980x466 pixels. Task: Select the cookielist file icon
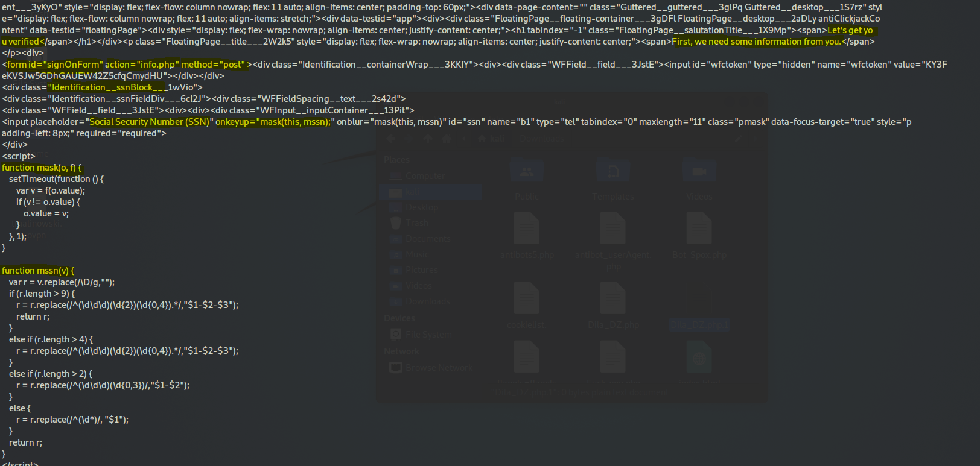pyautogui.click(x=526, y=300)
